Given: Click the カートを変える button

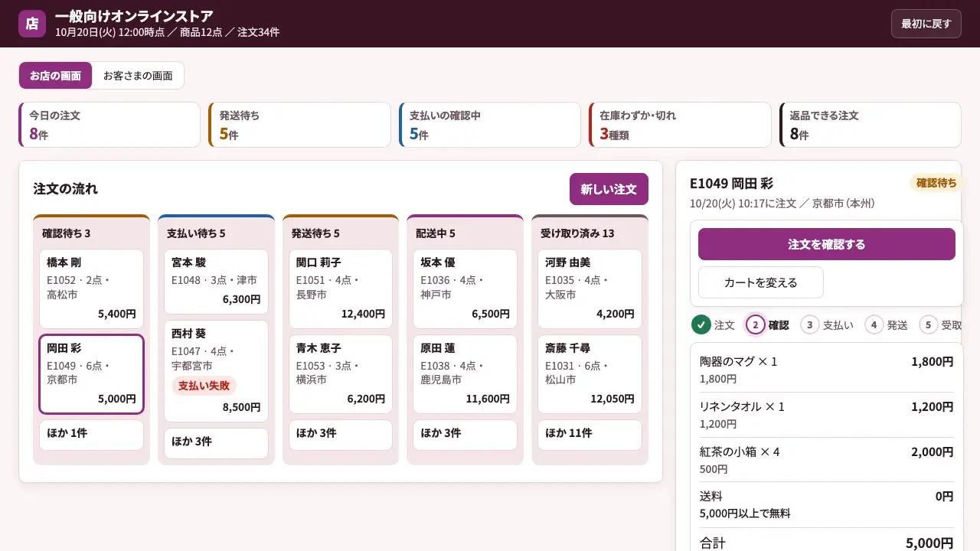Looking at the screenshot, I should pos(761,282).
